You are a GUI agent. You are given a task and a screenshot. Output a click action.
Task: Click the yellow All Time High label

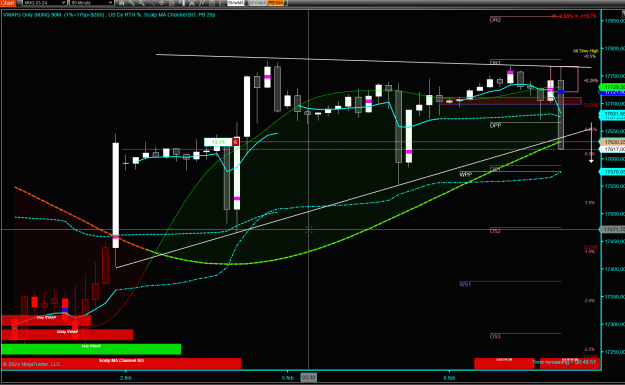586,51
